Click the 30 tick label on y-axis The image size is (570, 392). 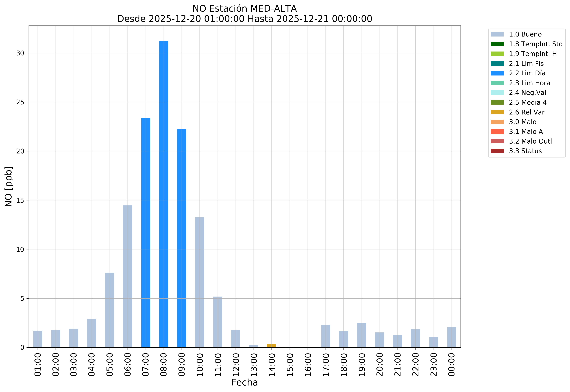tap(20, 53)
